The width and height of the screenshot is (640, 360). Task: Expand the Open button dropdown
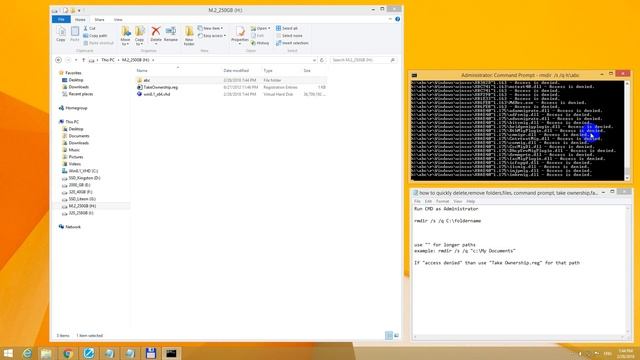[x=269, y=28]
